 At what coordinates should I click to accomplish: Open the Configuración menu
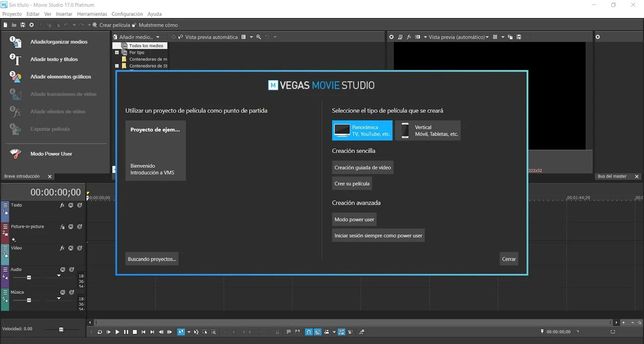pyautogui.click(x=127, y=14)
